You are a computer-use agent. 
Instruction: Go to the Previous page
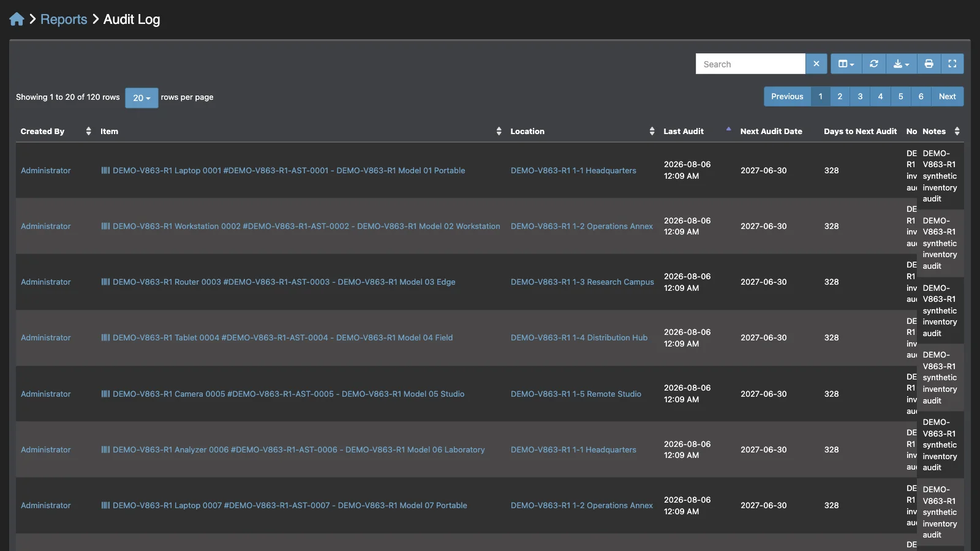787,97
